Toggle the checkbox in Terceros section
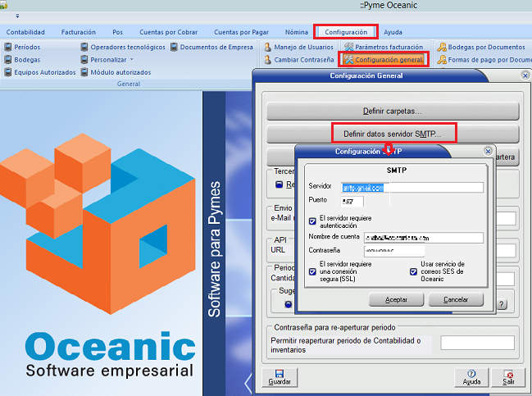532x396 pixels. point(279,184)
